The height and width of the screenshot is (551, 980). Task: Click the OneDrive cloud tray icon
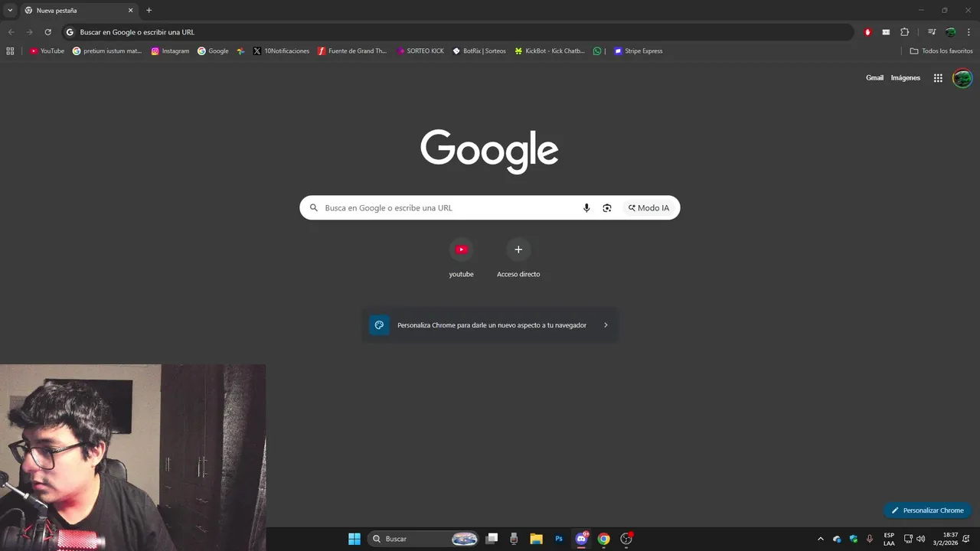click(x=837, y=539)
